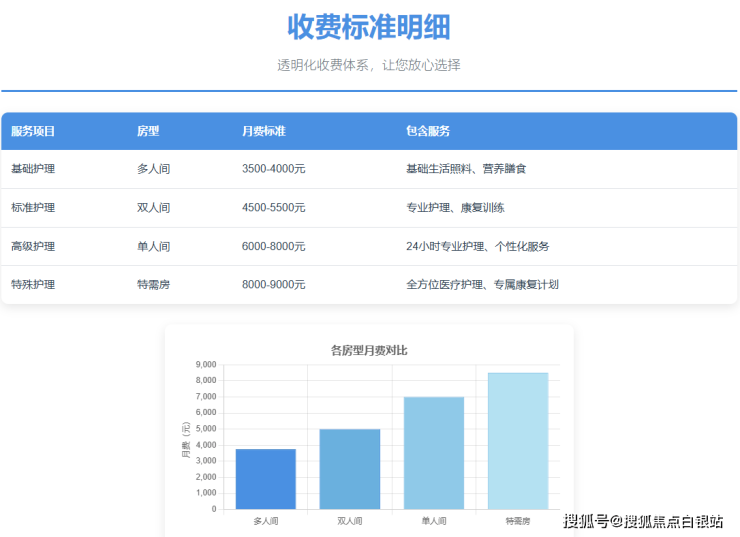
Task: Click the 包含服务 column header
Action: coord(428,131)
